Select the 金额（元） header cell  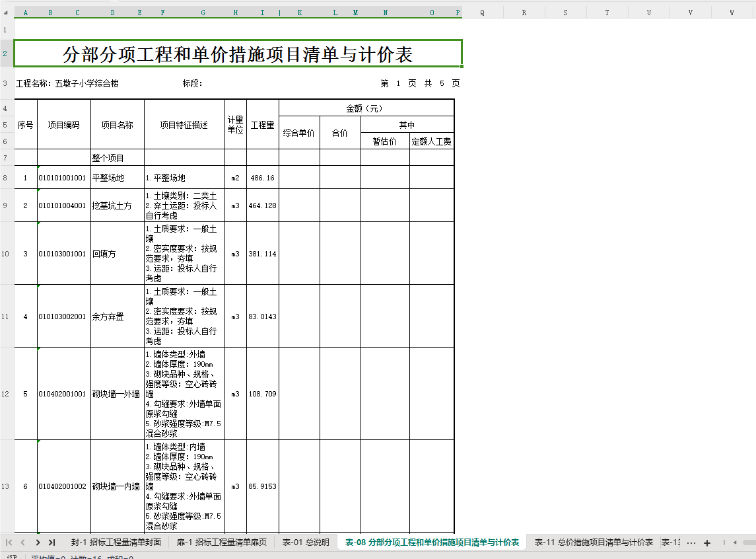coord(366,108)
